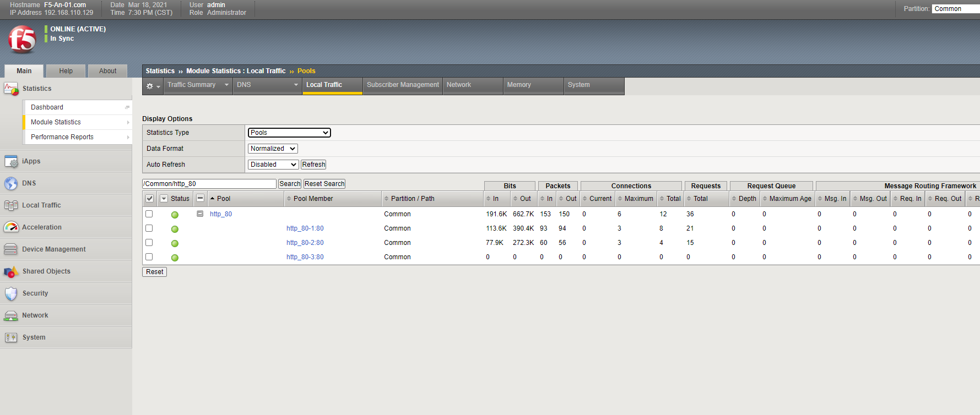Open the Acceleration gauge icon
This screenshot has height=415, width=980.
[x=11, y=227]
